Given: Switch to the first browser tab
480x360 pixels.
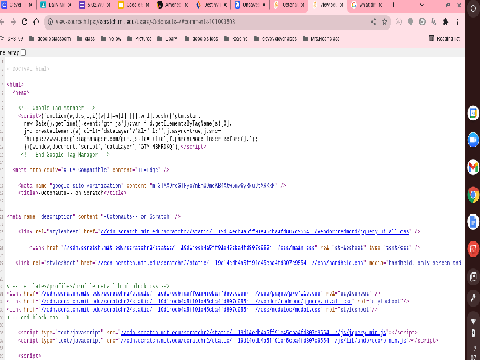Looking at the screenshot, I should click(x=17, y=5).
